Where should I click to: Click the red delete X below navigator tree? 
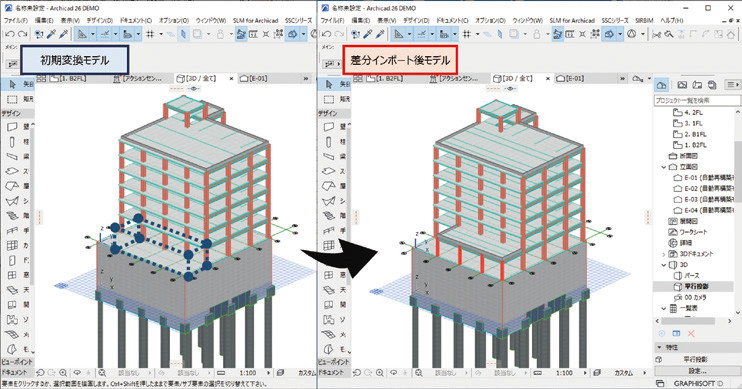click(691, 334)
